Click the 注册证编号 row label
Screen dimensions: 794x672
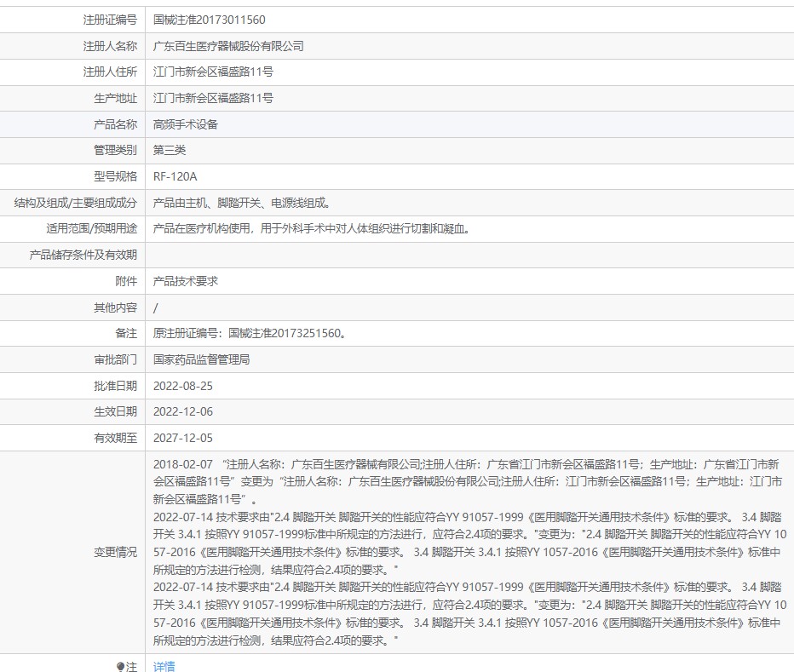[x=110, y=20]
